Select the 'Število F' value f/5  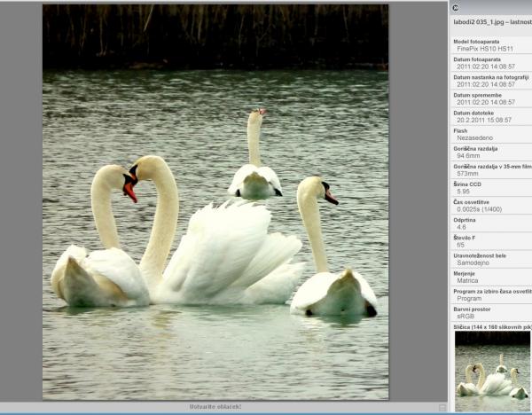pyautogui.click(x=461, y=245)
